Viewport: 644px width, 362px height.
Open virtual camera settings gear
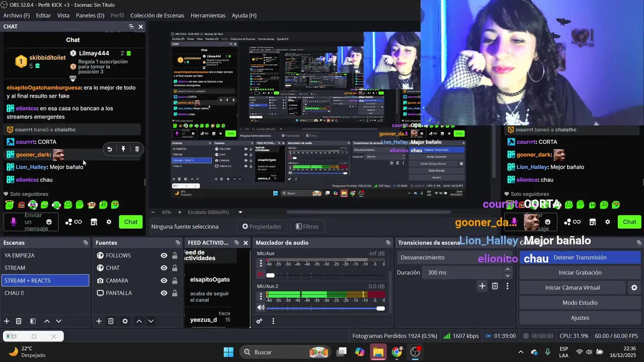[x=634, y=288]
